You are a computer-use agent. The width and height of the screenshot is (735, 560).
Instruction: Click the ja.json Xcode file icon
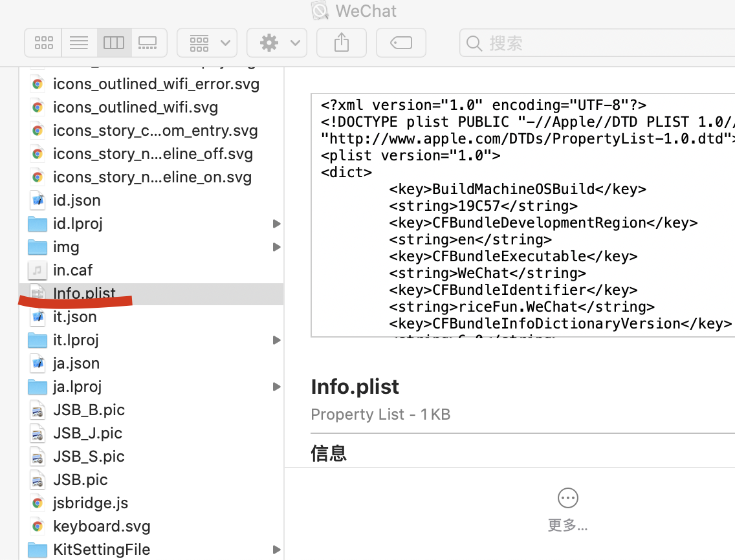38,363
